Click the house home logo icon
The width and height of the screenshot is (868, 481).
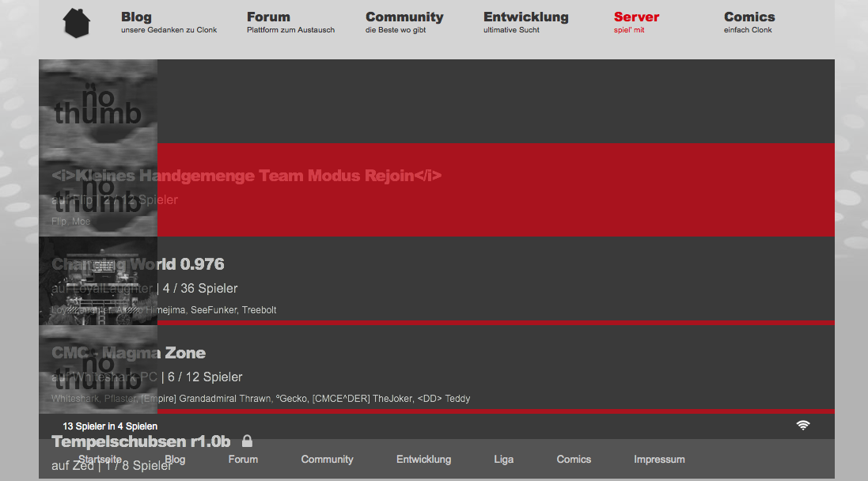77,23
